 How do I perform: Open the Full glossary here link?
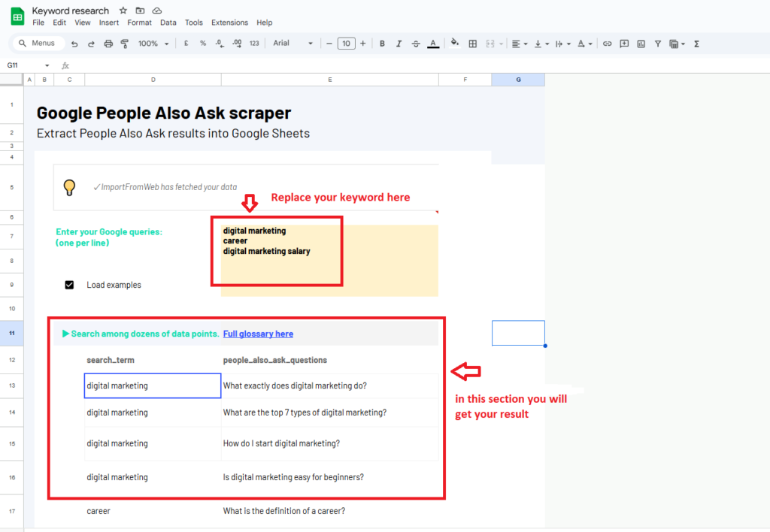pyautogui.click(x=259, y=334)
